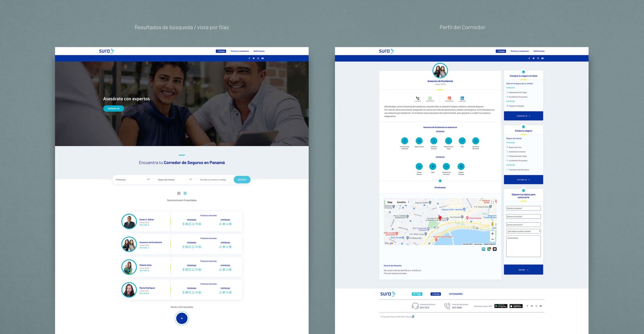Open '¿Qué seguro quieres cotizar?' dropdown
Image resolution: width=644 pixels, height=334 pixels.
tap(523, 231)
